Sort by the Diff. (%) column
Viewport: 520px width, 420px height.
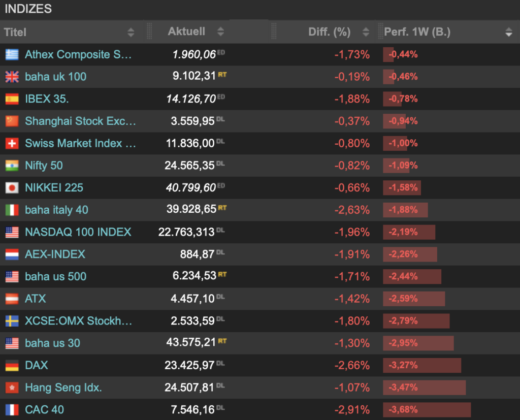tap(366, 32)
